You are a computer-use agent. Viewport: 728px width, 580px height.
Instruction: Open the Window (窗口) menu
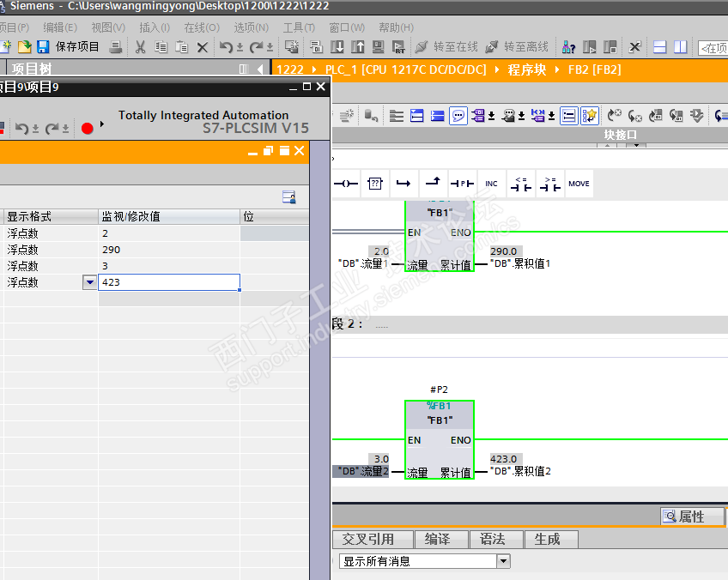point(347,27)
